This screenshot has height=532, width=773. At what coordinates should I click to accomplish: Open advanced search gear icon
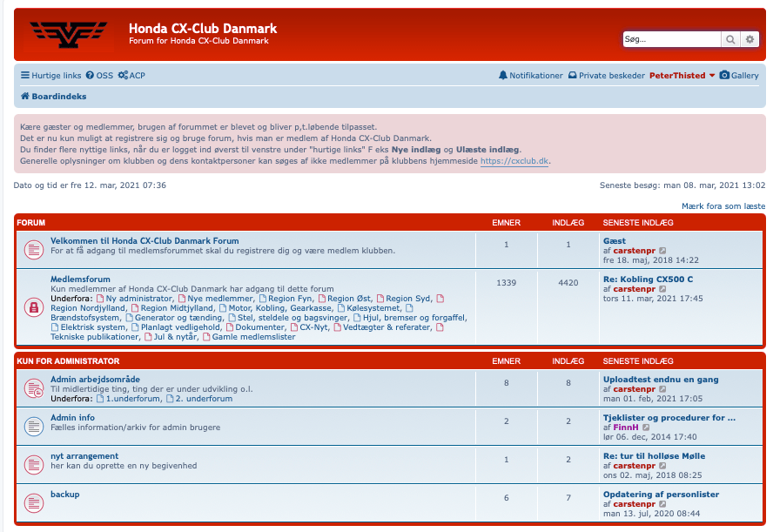coord(749,39)
